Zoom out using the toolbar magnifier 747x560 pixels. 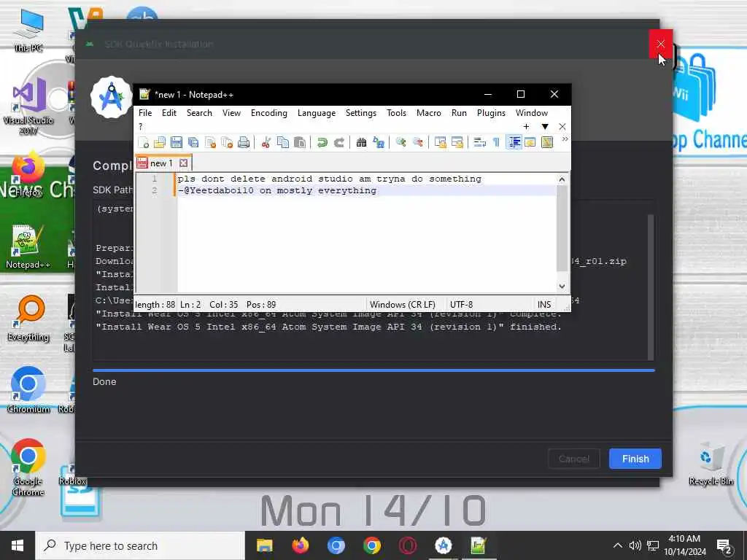[x=417, y=142]
